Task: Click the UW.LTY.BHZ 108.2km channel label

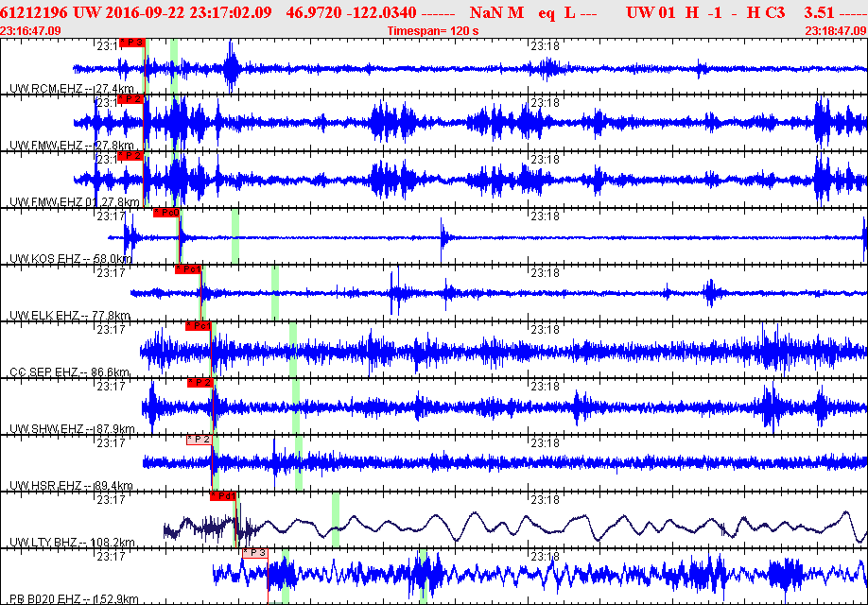Action: click(x=72, y=543)
